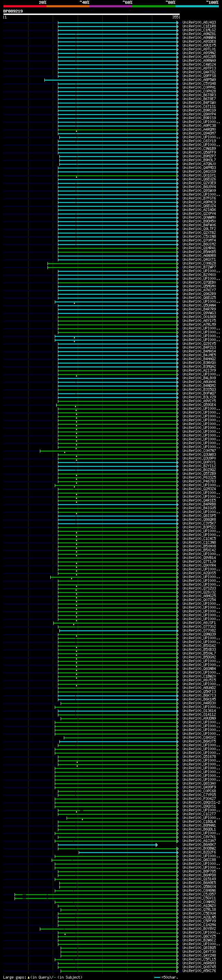Click the UniRef100_Q08745 label
Image resolution: width=222 pixels, height=980 pixels.
[x=199, y=967]
